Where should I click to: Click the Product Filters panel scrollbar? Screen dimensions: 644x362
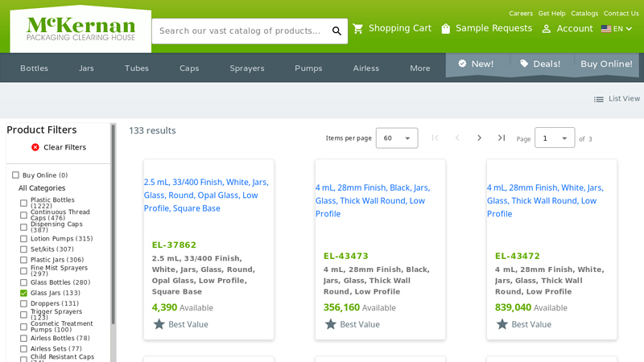coord(113,224)
